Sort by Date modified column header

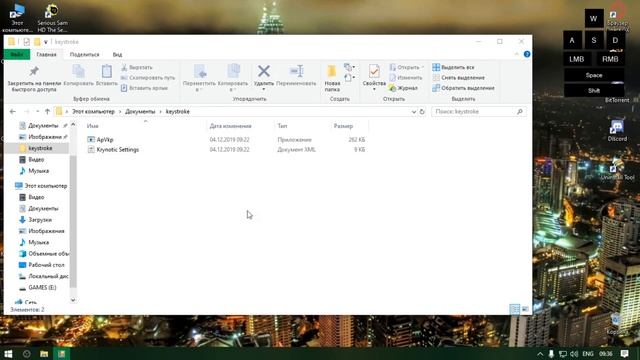[231, 126]
